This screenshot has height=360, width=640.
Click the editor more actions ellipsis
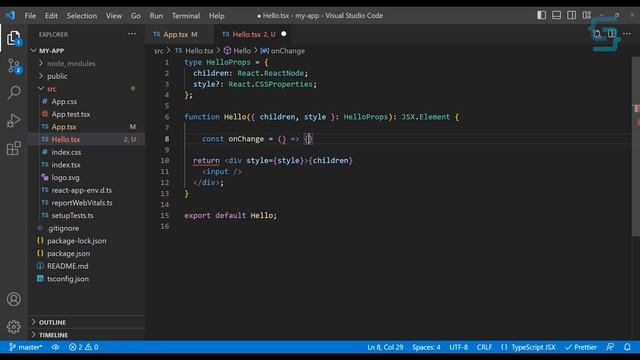pyautogui.click(x=627, y=34)
